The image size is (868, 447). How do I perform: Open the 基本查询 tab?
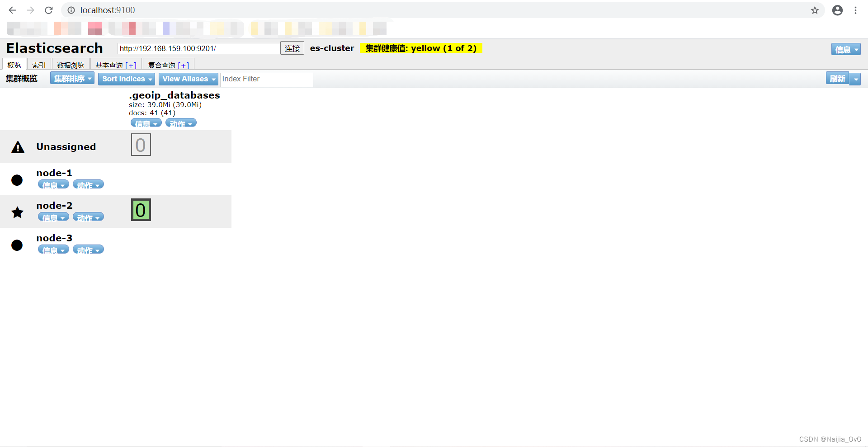[109, 65]
